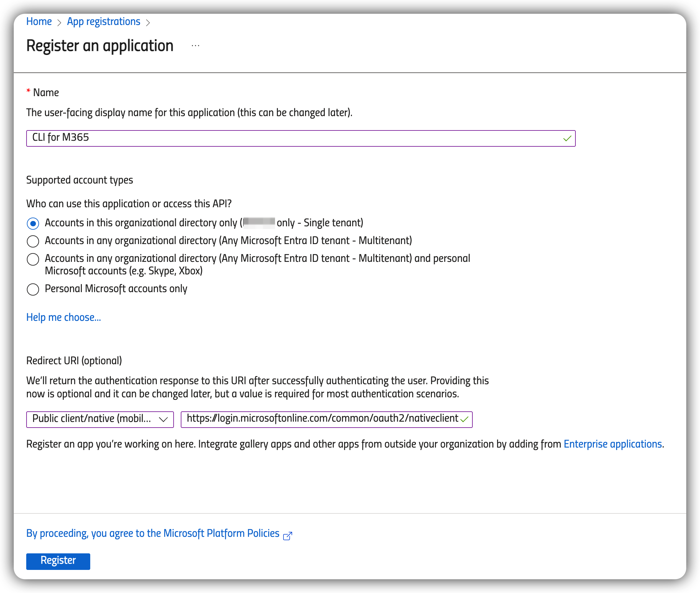Viewport: 700px width, 593px height.
Task: Click the ellipsis more options icon
Action: [x=195, y=46]
